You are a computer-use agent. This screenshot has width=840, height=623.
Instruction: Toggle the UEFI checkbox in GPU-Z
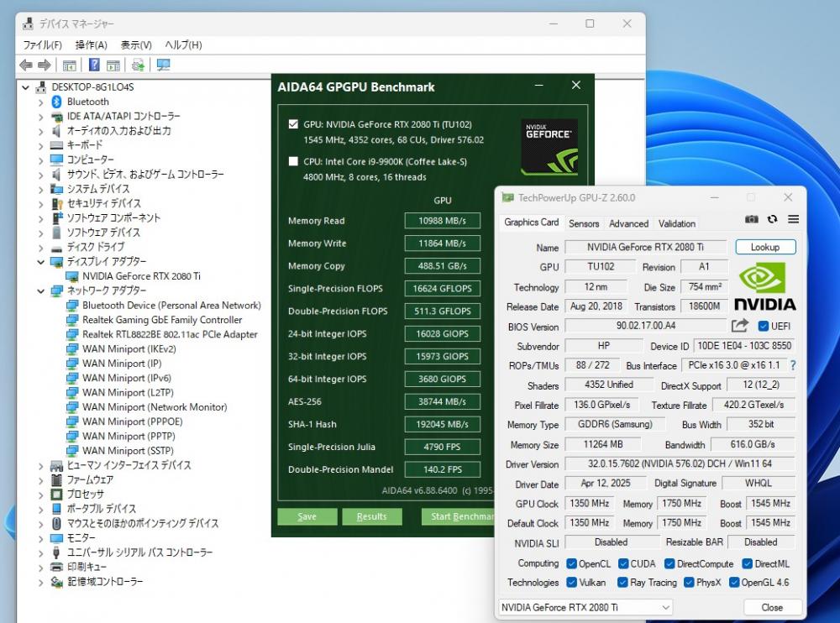point(764,326)
